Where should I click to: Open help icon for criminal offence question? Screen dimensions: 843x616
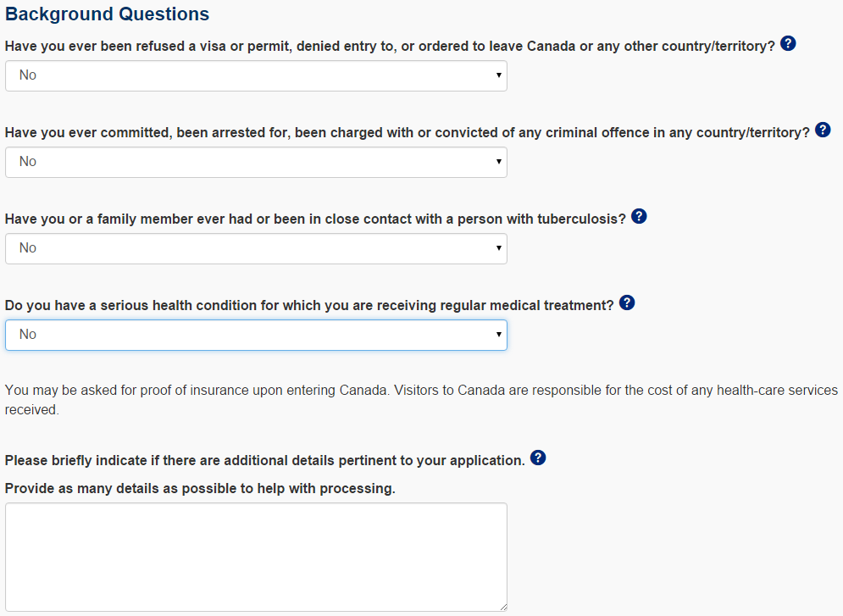point(823,130)
